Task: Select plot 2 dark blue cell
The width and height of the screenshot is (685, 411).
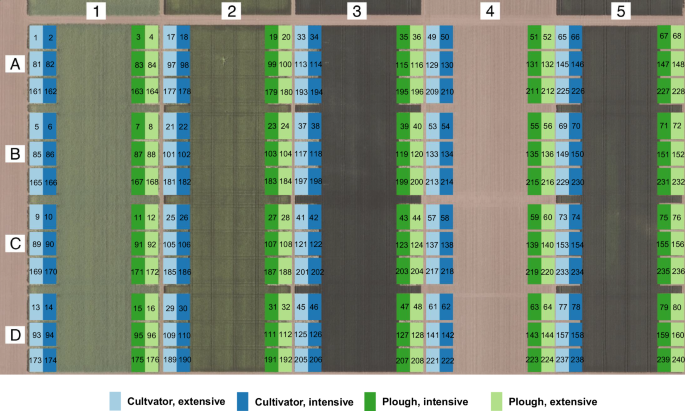Action: pos(50,37)
